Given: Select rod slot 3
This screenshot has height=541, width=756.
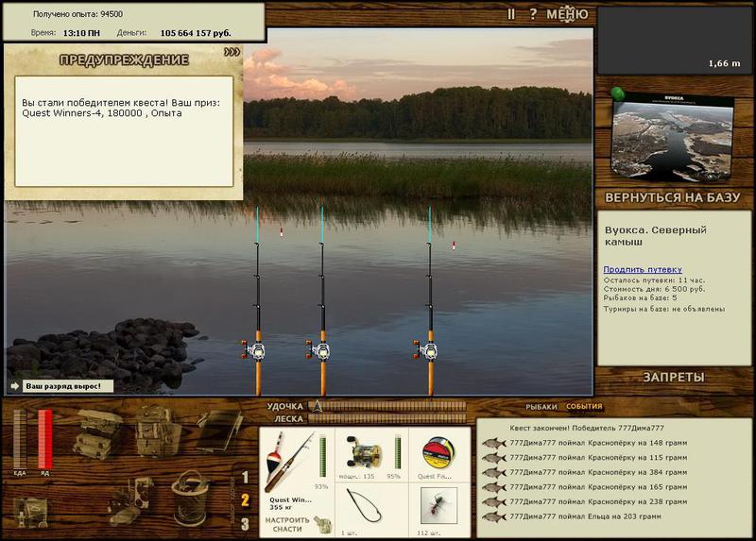Looking at the screenshot, I should click(245, 524).
